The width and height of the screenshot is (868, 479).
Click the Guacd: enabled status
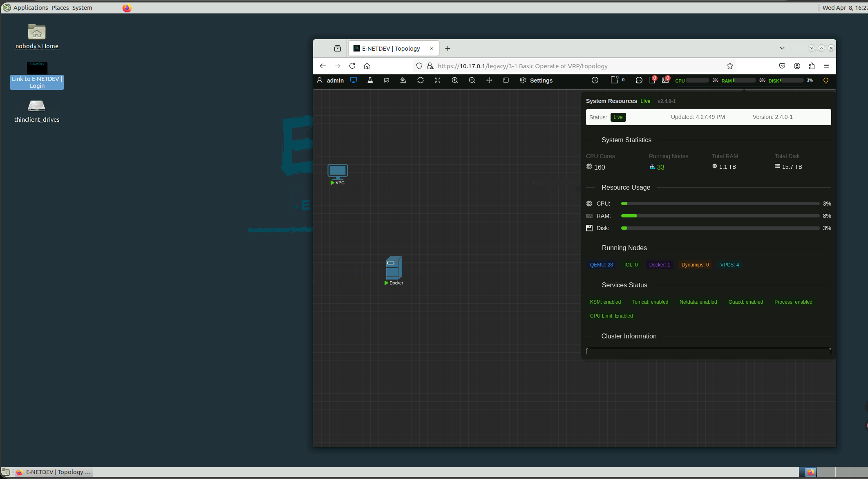[x=745, y=302]
